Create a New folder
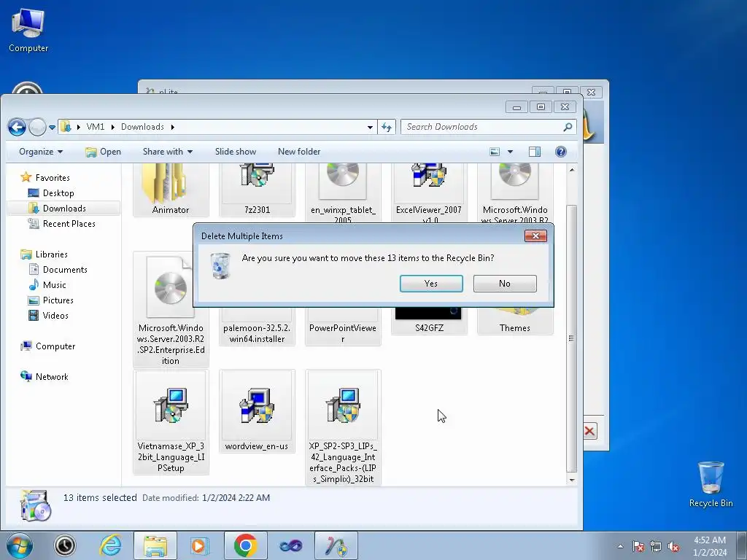The height and width of the screenshot is (560, 747). pos(298,152)
